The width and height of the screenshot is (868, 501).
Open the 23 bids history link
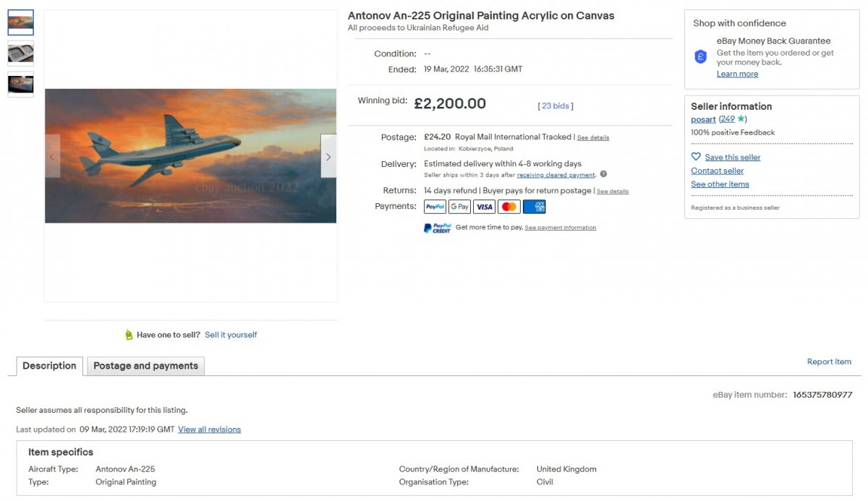(x=556, y=106)
